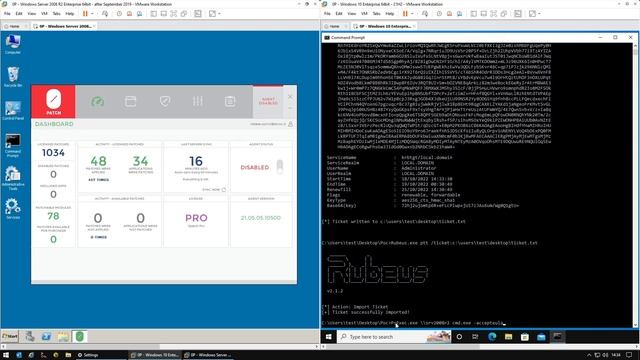Open Explorer folder on Server 2008 taskbar
640x360 pixels.
pyautogui.click(x=63, y=336)
